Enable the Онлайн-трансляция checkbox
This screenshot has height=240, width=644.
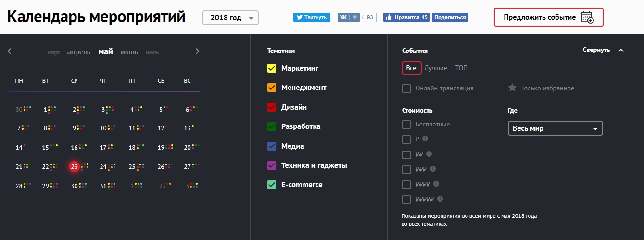[406, 88]
